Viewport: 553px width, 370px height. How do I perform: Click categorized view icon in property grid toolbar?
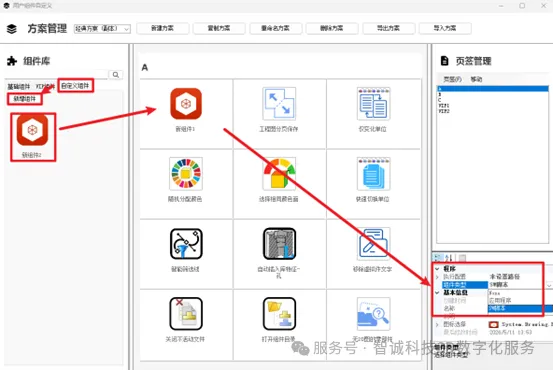[438, 257]
